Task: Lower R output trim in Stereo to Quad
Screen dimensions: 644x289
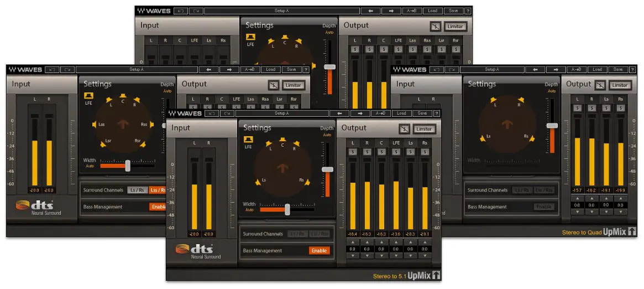Action: click(x=592, y=211)
